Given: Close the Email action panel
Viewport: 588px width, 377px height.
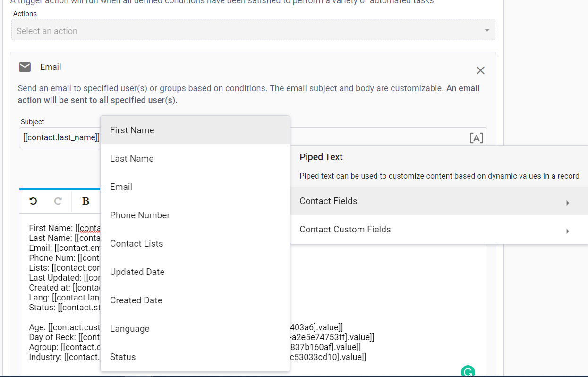Looking at the screenshot, I should 480,70.
